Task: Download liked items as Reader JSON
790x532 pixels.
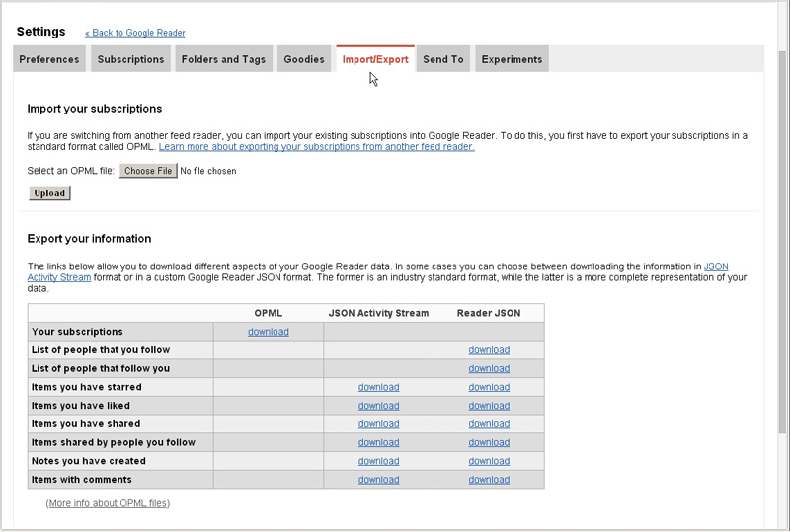Action: pyautogui.click(x=489, y=406)
